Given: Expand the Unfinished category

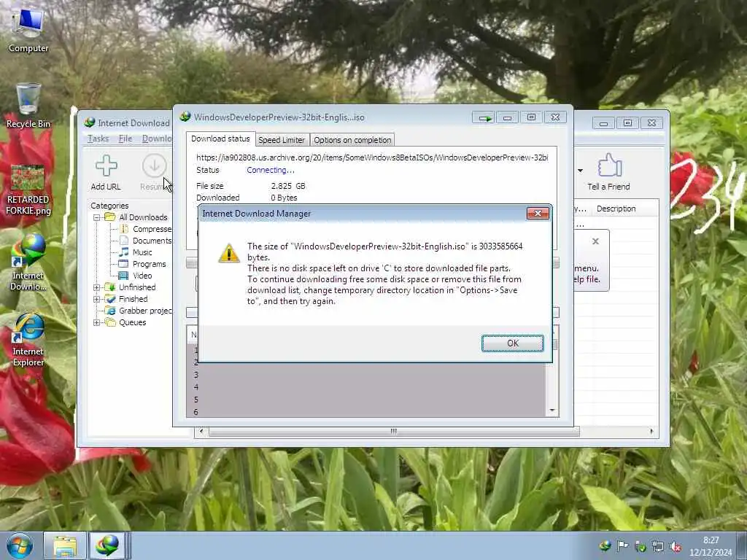Looking at the screenshot, I should (x=97, y=287).
